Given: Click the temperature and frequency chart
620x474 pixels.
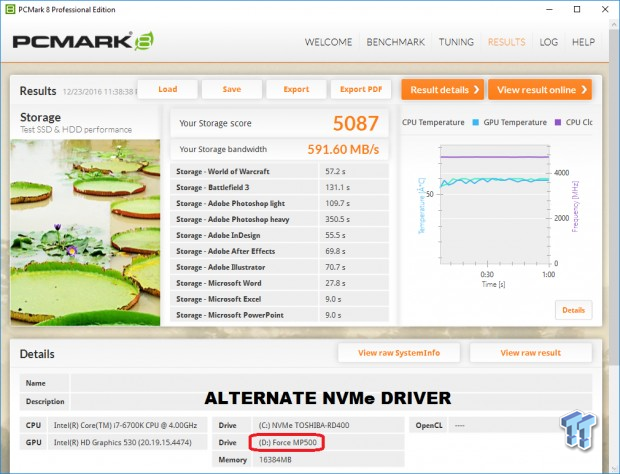Looking at the screenshot, I should tap(494, 204).
